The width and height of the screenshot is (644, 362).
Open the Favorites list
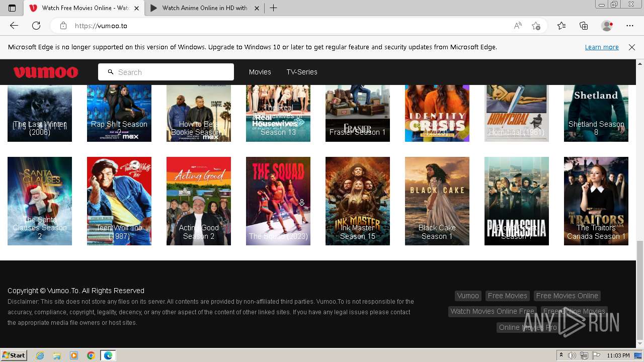click(561, 26)
